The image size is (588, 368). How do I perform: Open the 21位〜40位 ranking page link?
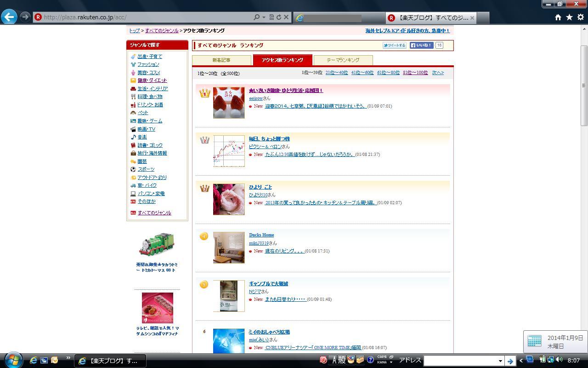click(x=336, y=73)
